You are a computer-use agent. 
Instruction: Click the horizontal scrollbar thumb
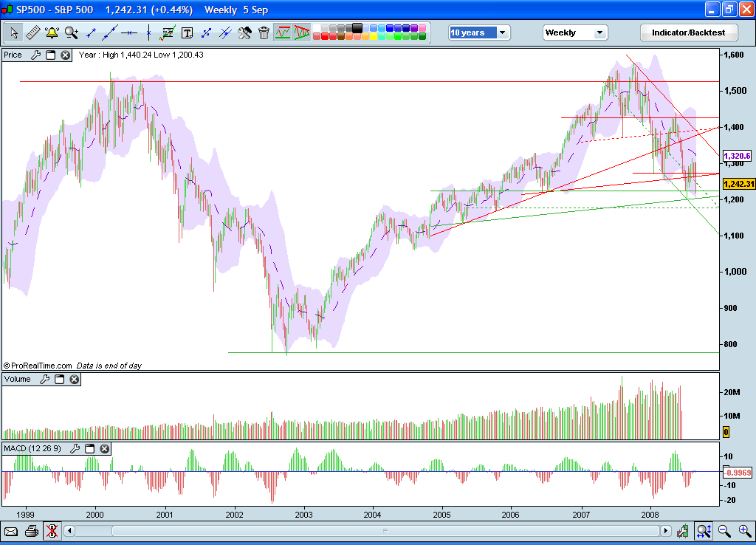coord(385,531)
